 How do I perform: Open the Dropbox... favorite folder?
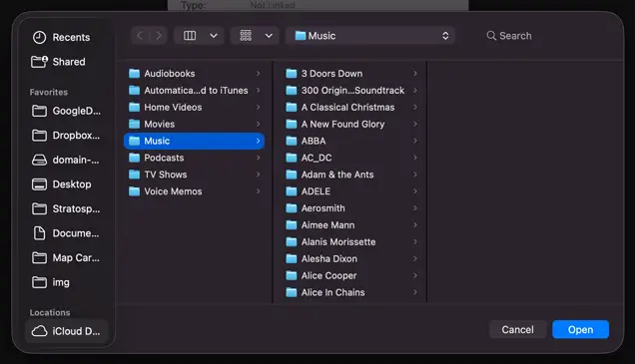pyautogui.click(x=67, y=136)
